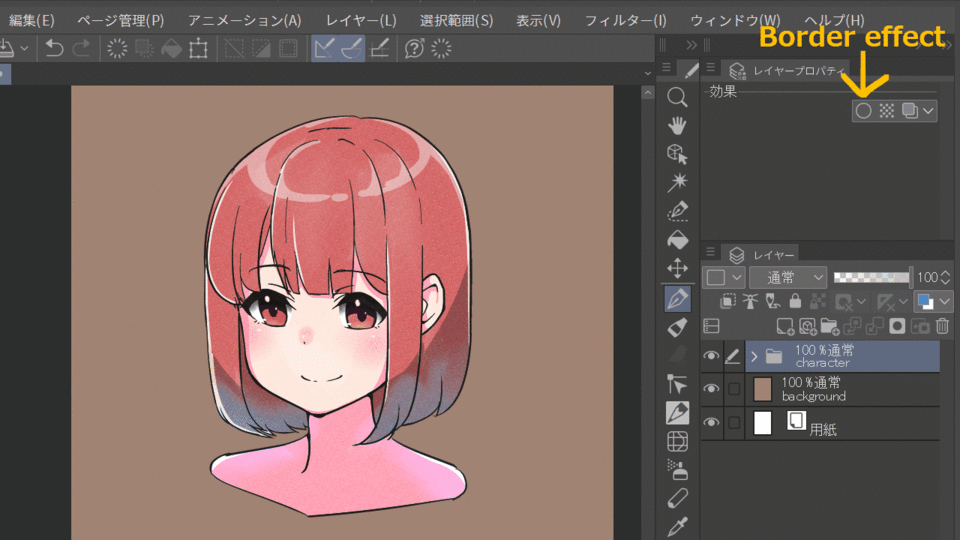The height and width of the screenshot is (540, 960).
Task: Select the Eyedropper tool
Action: click(677, 525)
